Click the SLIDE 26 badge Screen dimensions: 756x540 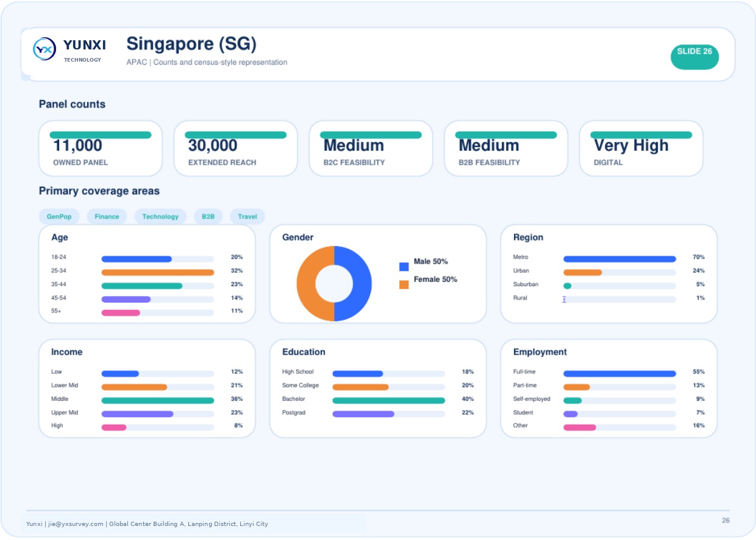[694, 56]
